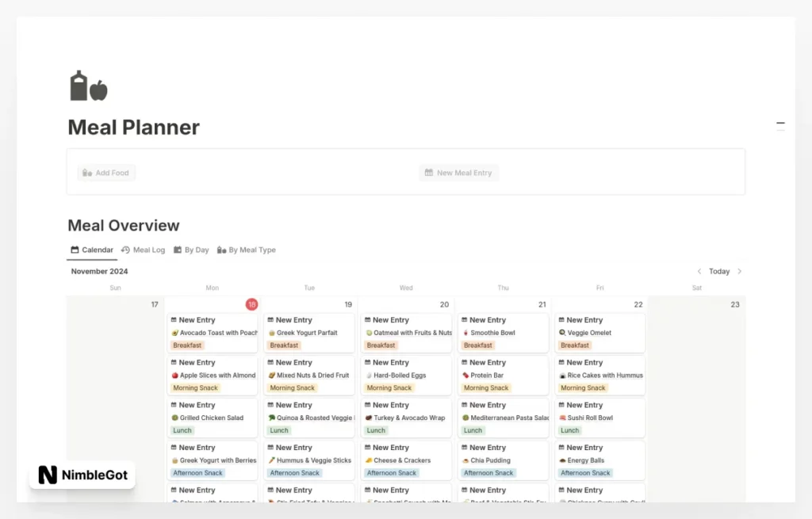812x519 pixels.
Task: Click the NimbleGot logo badge
Action: (x=82, y=475)
